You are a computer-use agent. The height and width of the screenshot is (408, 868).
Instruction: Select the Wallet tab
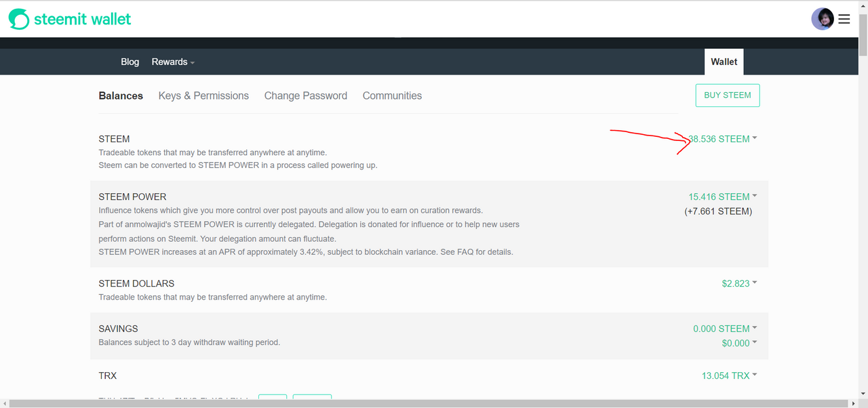click(724, 62)
